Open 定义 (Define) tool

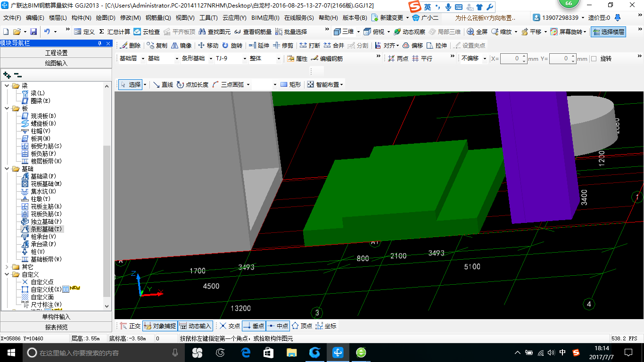(84, 32)
